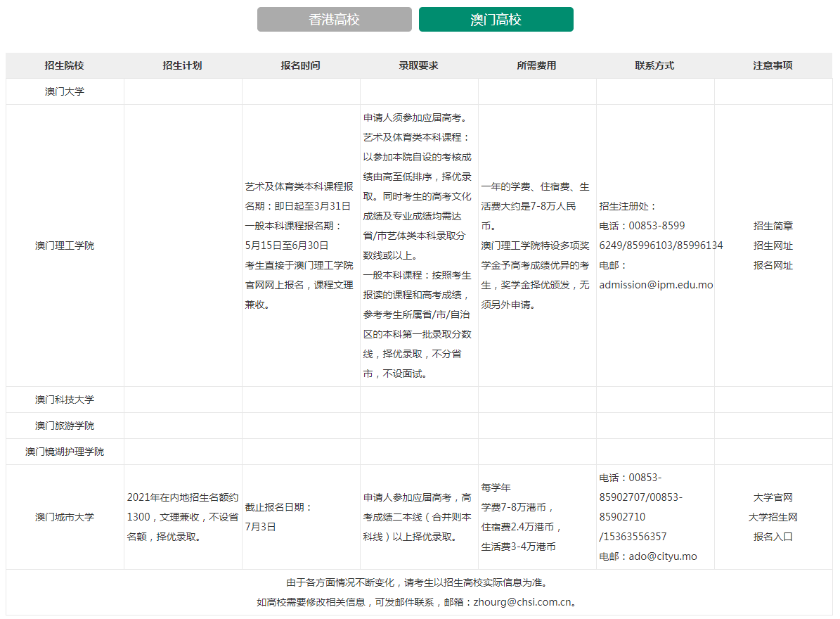Select the 澳门城市大学 school name
This screenshot has width=840, height=619.
tap(65, 517)
